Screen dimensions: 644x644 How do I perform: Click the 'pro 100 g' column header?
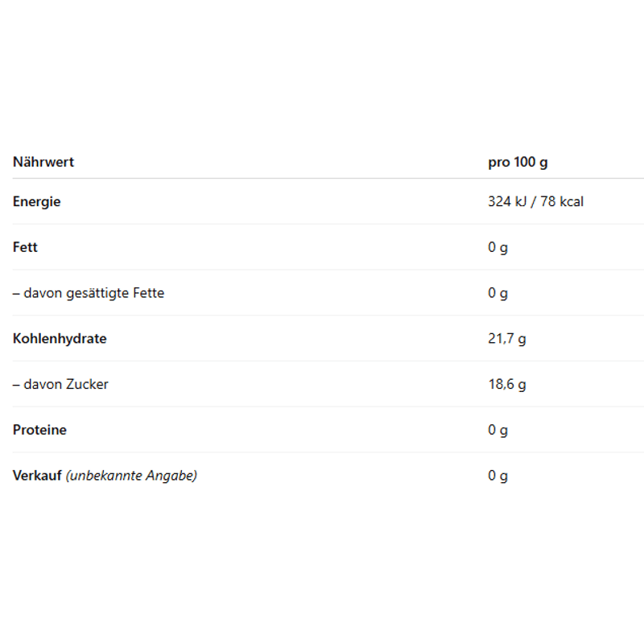[x=518, y=162]
